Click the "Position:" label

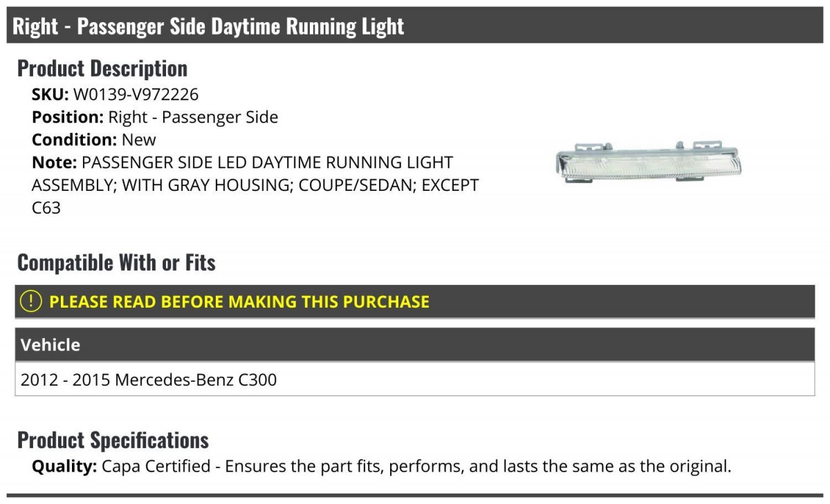point(67,118)
